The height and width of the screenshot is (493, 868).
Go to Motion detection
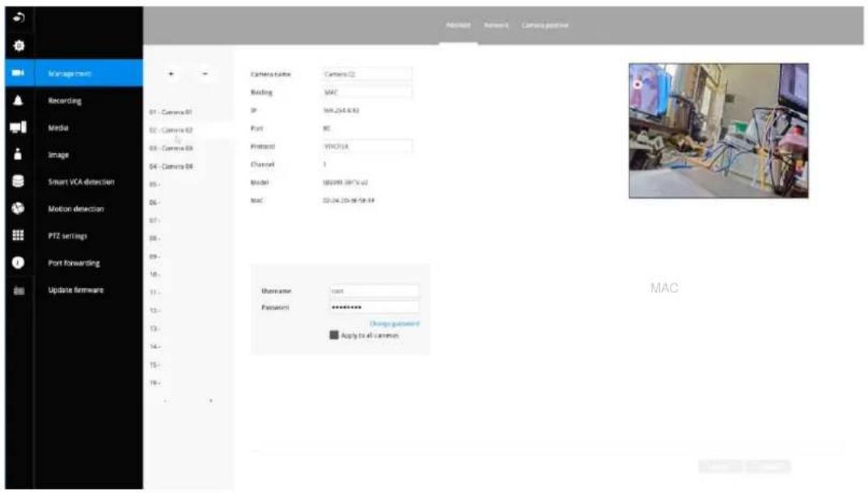tap(76, 209)
